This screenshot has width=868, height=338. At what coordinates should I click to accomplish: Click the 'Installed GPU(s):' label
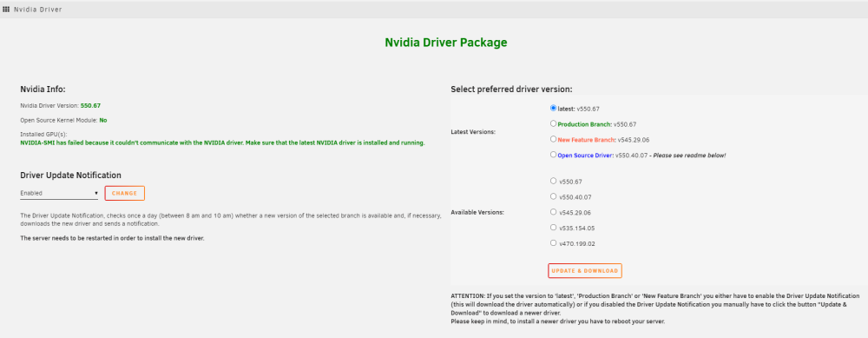click(x=43, y=135)
